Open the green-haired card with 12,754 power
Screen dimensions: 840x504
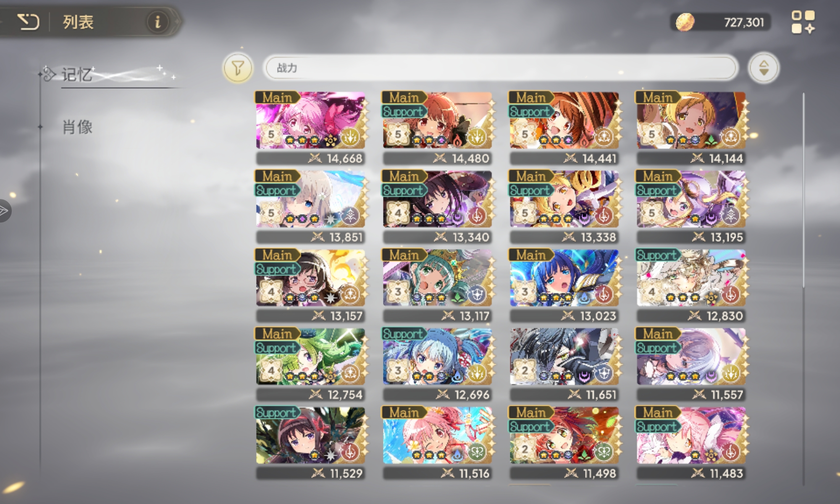coord(310,364)
